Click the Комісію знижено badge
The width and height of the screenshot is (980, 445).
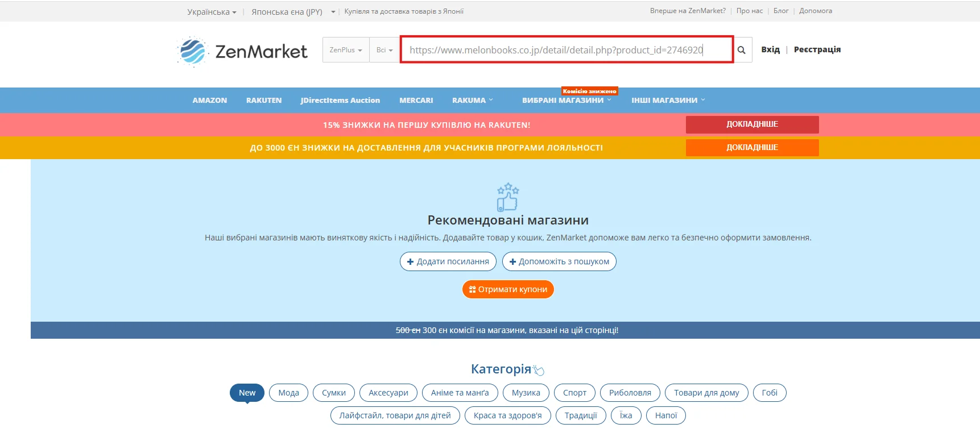(x=589, y=91)
